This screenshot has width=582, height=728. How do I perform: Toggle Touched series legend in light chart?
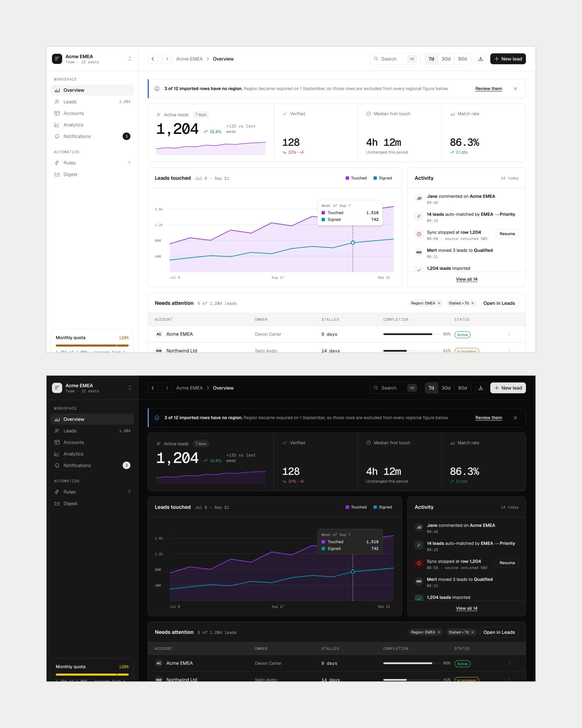[356, 178]
